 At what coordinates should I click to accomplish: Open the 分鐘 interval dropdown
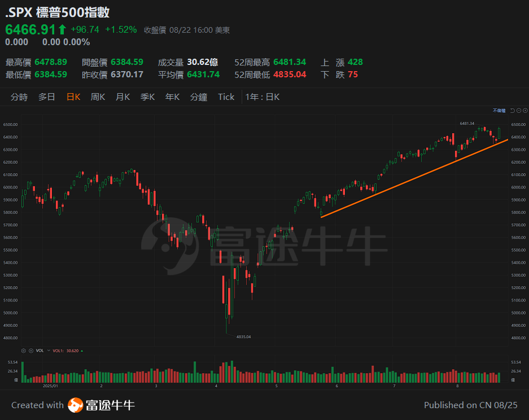(199, 97)
